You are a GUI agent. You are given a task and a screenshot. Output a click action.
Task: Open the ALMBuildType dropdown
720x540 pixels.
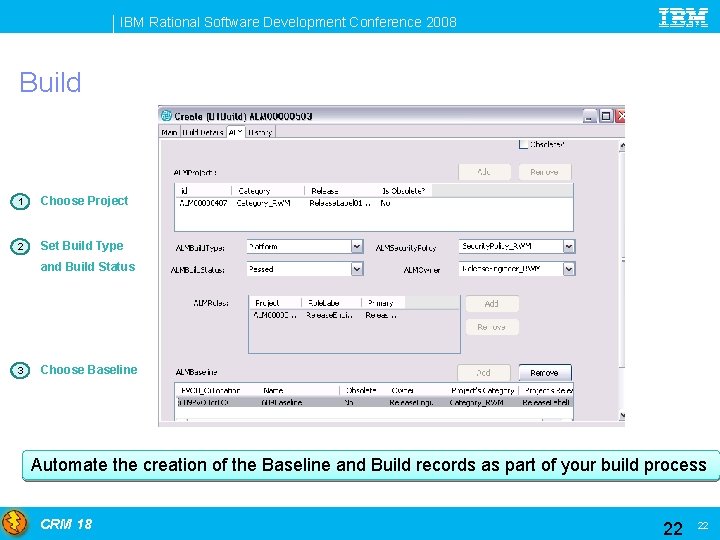(357, 247)
